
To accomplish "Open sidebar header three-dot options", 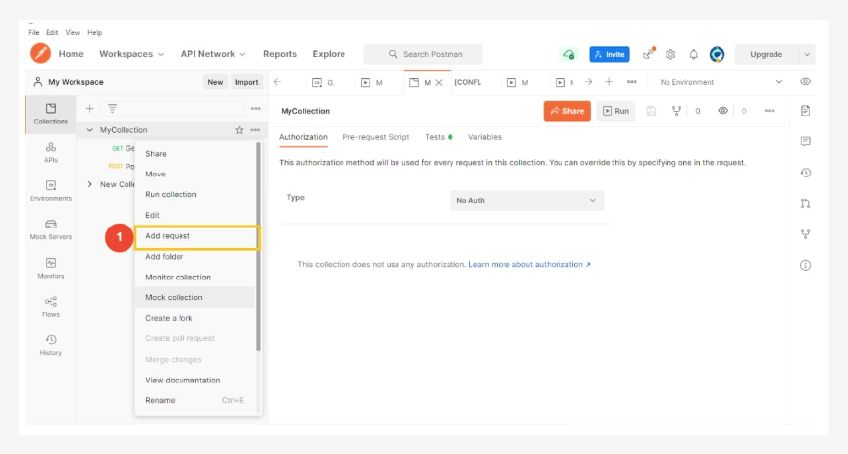I will (x=256, y=109).
